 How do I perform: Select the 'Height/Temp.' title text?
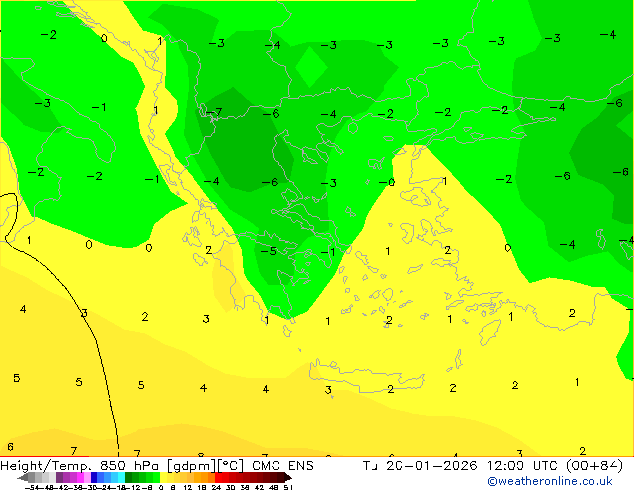44,466
